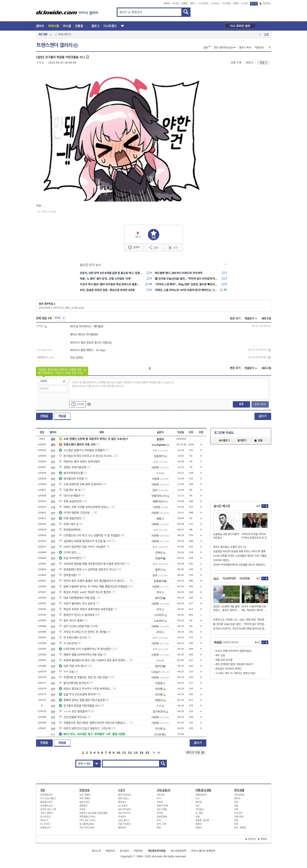Click the 댓글 3 pill near post header
This screenshot has width=307, height=868.
coord(263,63)
